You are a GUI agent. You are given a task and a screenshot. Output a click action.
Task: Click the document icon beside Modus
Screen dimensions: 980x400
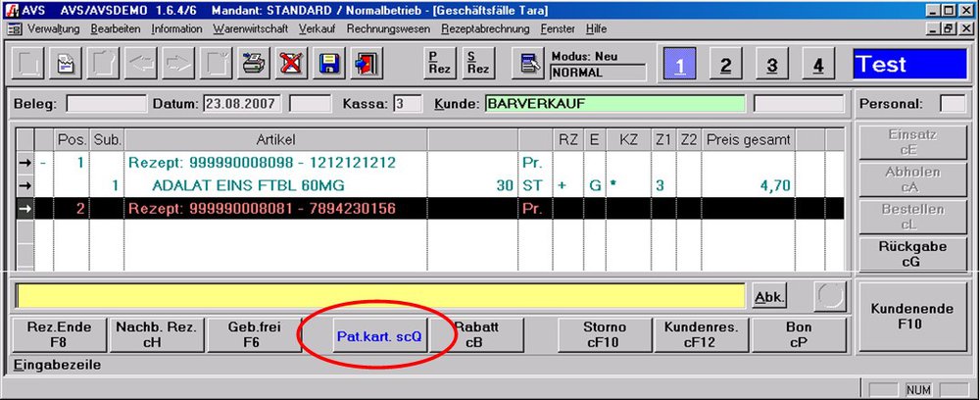click(x=529, y=65)
